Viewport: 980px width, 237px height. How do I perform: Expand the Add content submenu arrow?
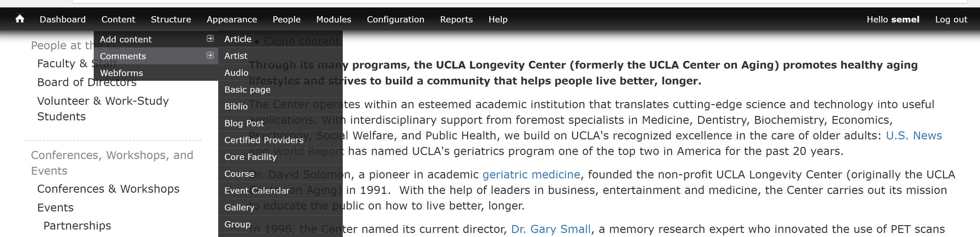tap(210, 38)
